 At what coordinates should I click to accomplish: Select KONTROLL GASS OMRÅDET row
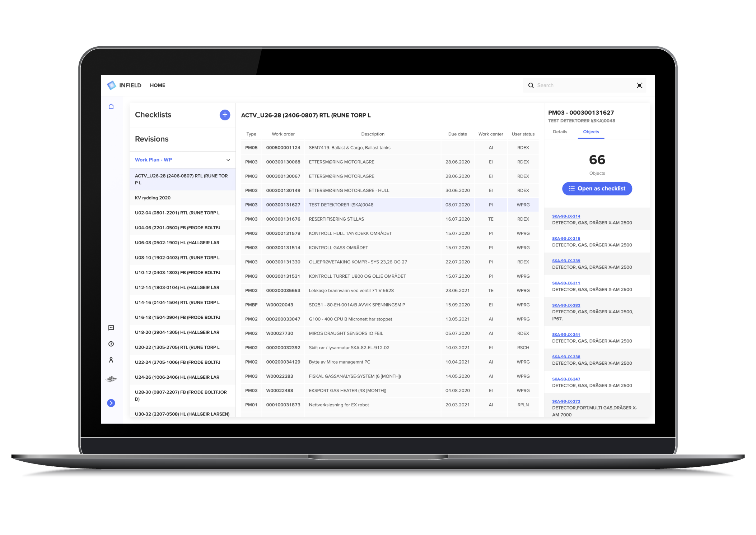pos(390,248)
